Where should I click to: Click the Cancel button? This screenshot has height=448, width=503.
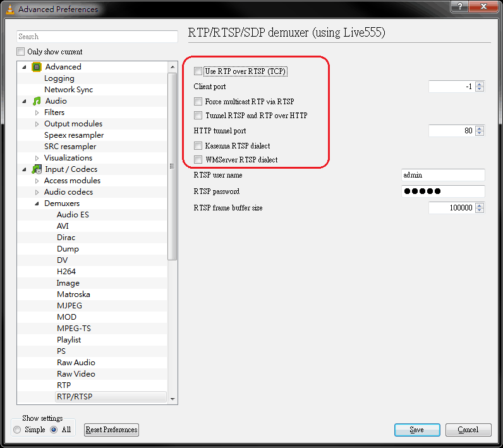[x=468, y=430]
